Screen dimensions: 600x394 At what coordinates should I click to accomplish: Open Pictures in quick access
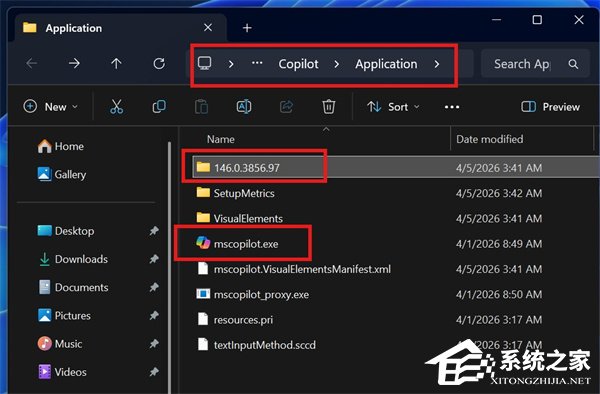tap(64, 316)
